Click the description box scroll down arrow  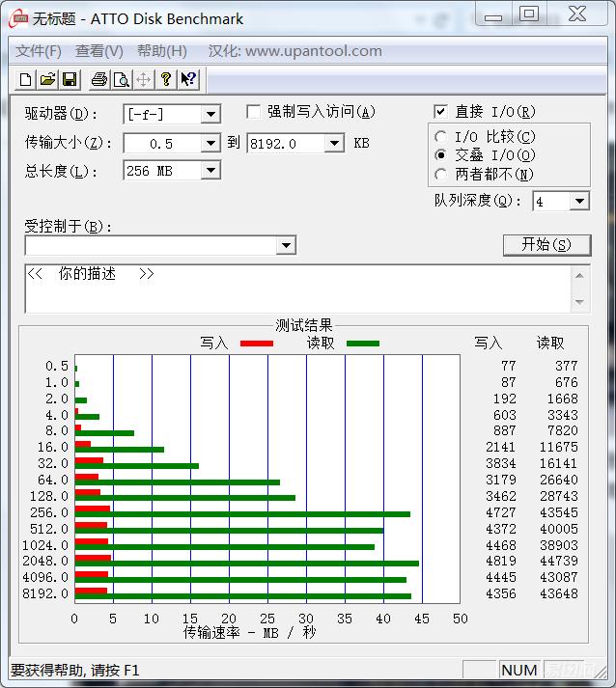click(579, 302)
